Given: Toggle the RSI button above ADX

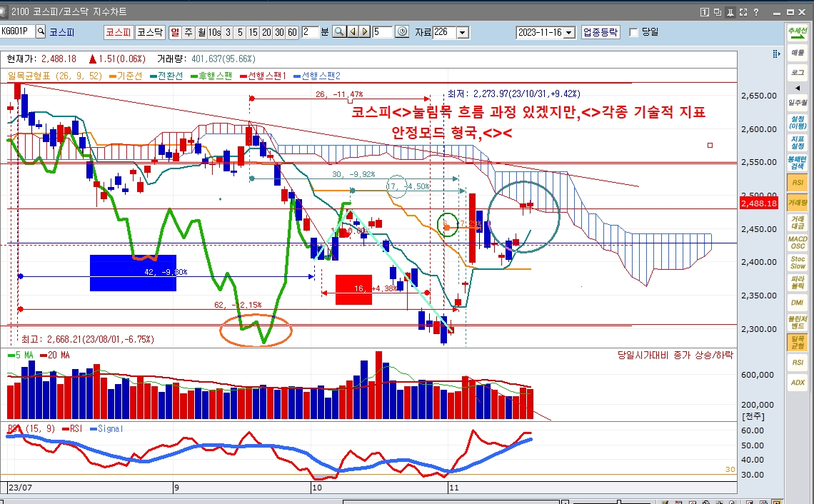Looking at the screenshot, I should pos(798,363).
